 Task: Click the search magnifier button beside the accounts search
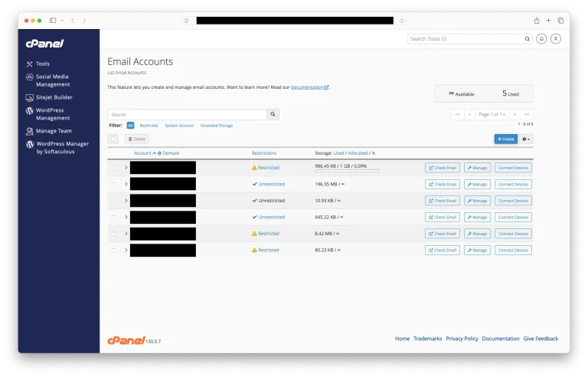273,114
